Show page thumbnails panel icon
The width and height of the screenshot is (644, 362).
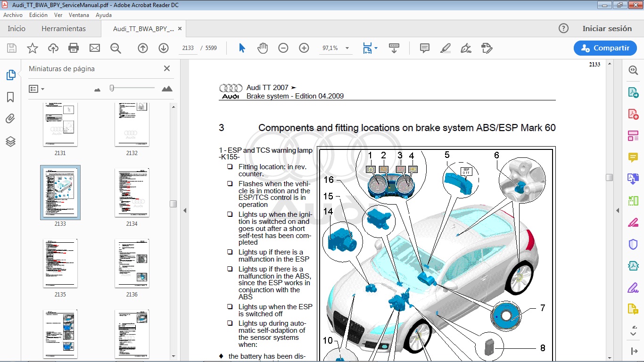10,75
